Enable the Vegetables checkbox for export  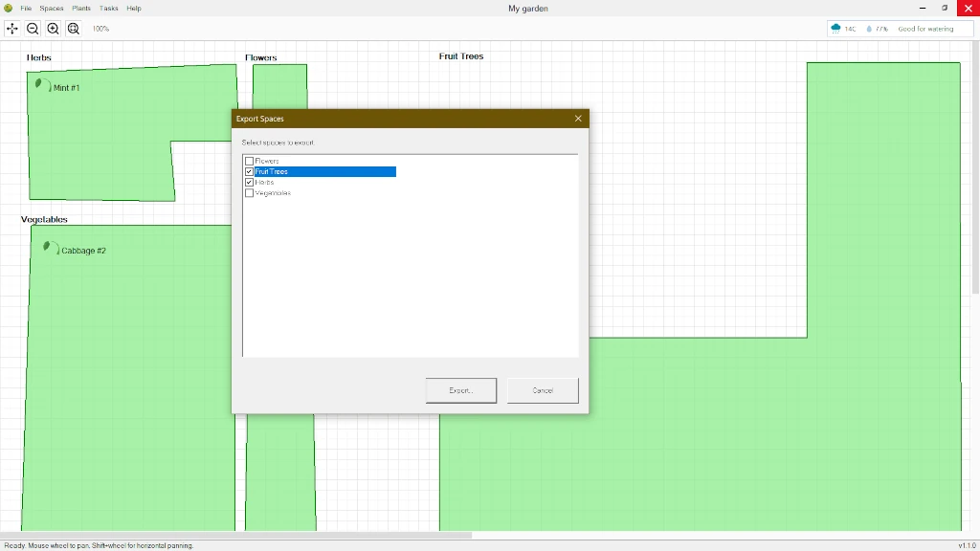point(249,192)
